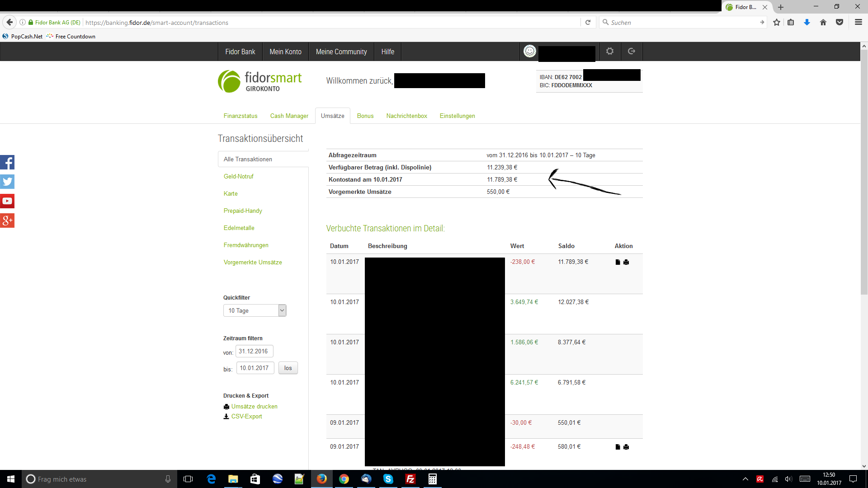Open Windows tray hidden icons chevron
This screenshot has width=868, height=488.
(x=745, y=479)
